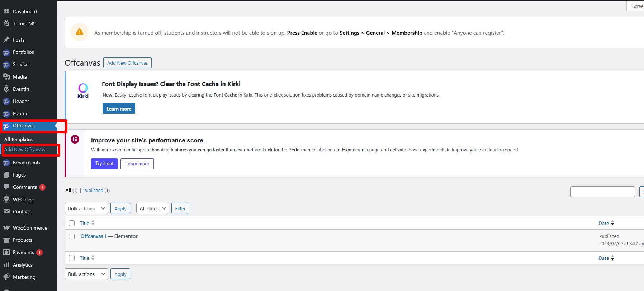
Task: Click the Services sidebar icon
Action: click(6, 65)
